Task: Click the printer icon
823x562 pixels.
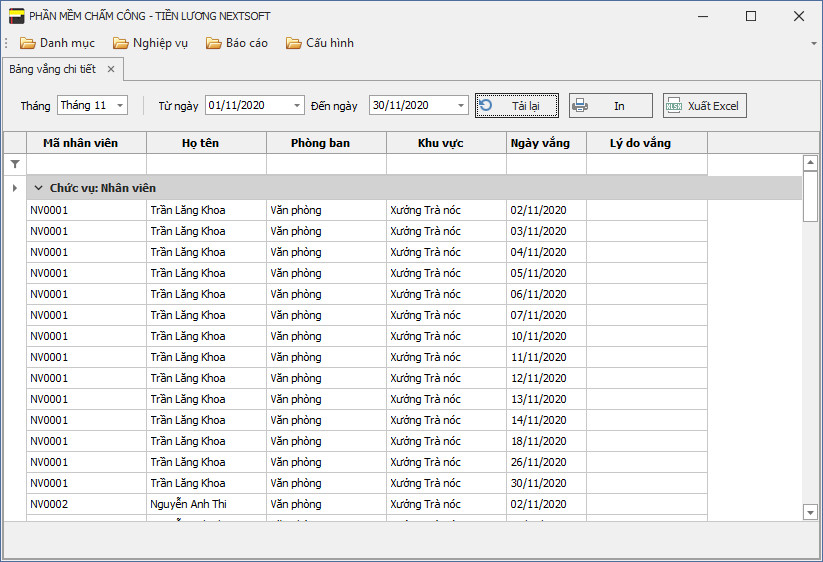Action: coord(580,105)
